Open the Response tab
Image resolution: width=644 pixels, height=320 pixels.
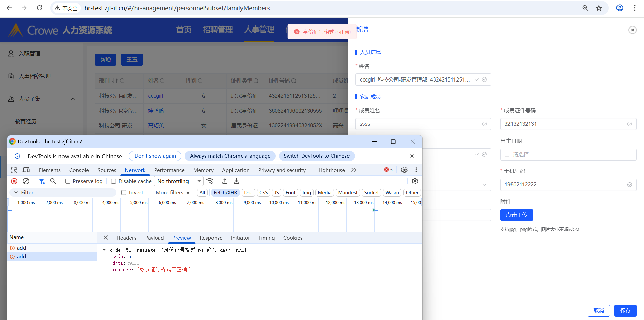coord(211,238)
